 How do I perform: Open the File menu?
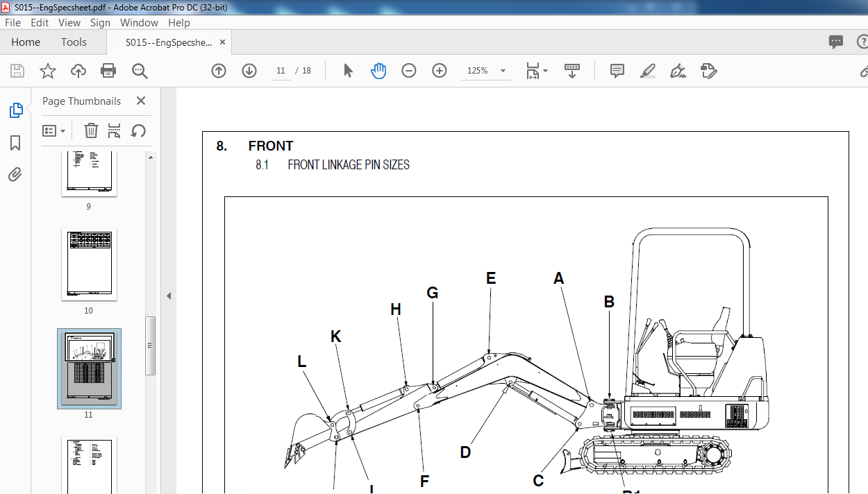click(12, 23)
